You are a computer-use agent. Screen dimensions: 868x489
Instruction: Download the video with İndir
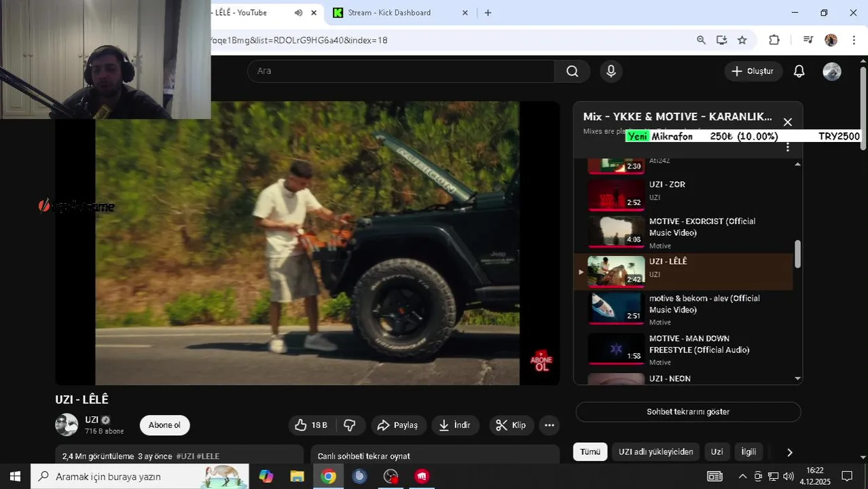point(454,425)
